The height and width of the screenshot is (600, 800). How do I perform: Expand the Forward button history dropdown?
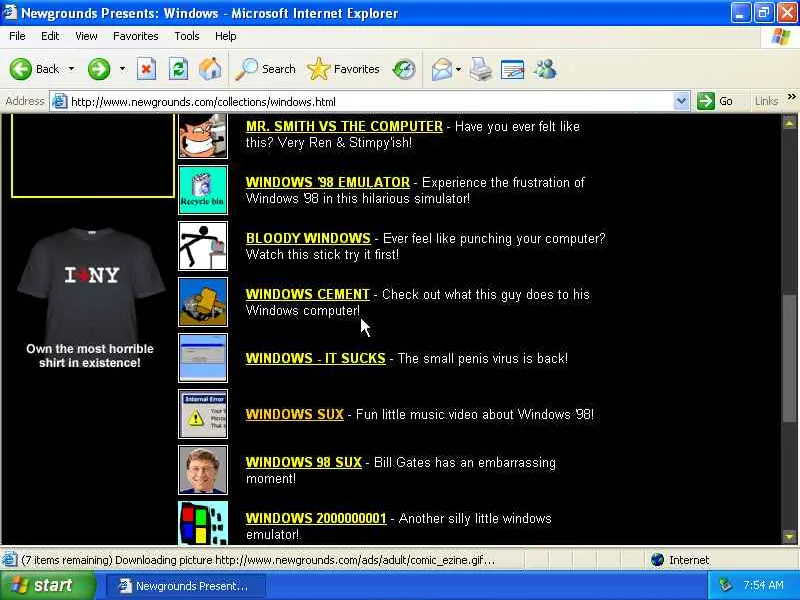pos(122,69)
